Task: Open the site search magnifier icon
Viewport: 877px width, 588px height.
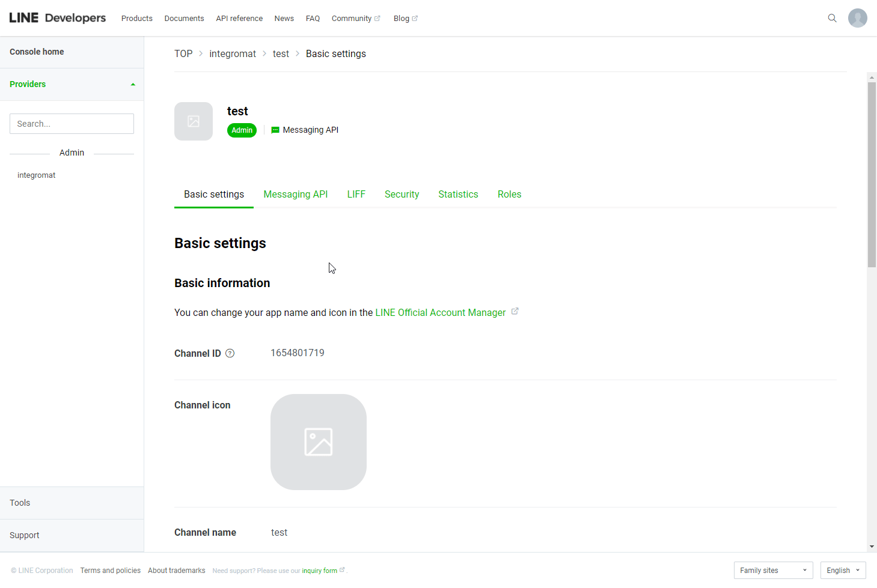Action: pyautogui.click(x=832, y=18)
